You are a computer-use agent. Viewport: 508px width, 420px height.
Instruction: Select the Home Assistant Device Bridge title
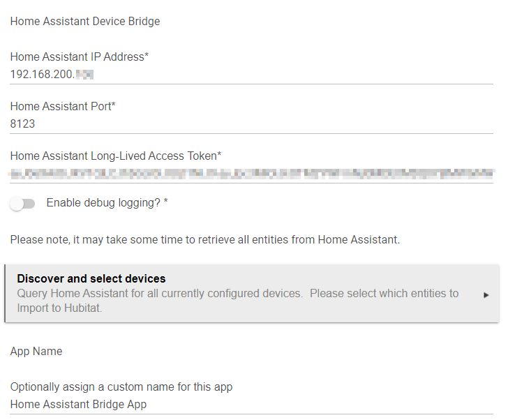click(x=85, y=22)
